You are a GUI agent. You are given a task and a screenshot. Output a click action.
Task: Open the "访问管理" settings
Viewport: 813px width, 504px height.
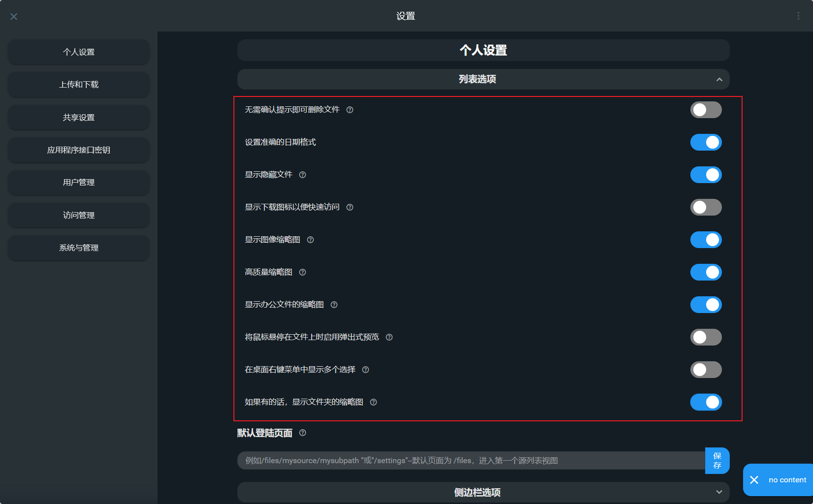pos(78,215)
